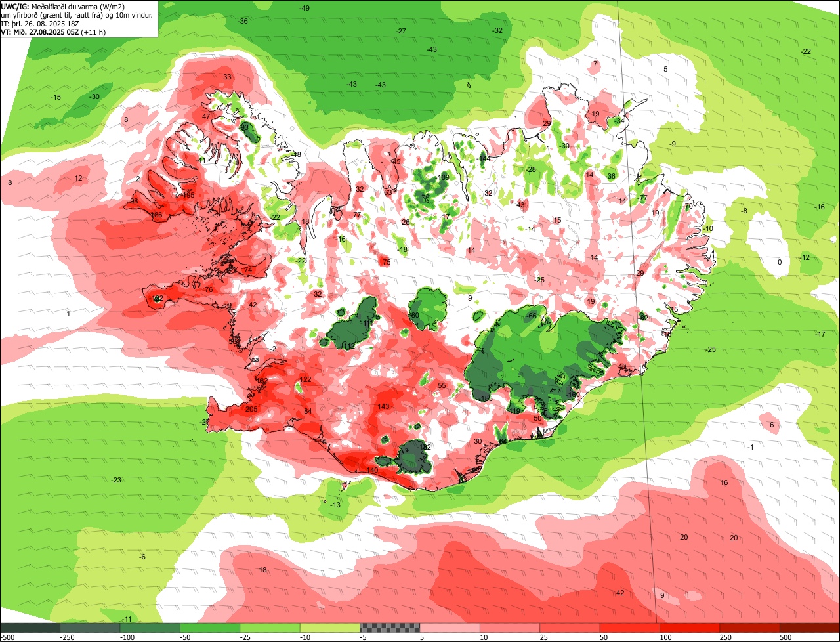
Task: Click the '-23' value over the southwest ocean
Action: pos(116,480)
